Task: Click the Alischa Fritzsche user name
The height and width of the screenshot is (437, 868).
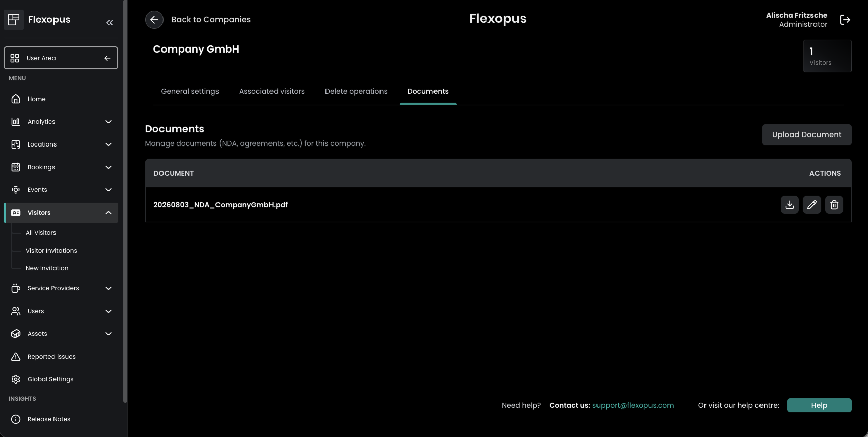Action: tap(796, 15)
